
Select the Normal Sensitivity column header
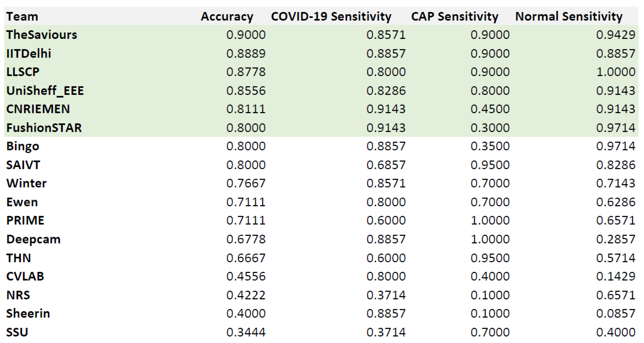[x=569, y=17]
